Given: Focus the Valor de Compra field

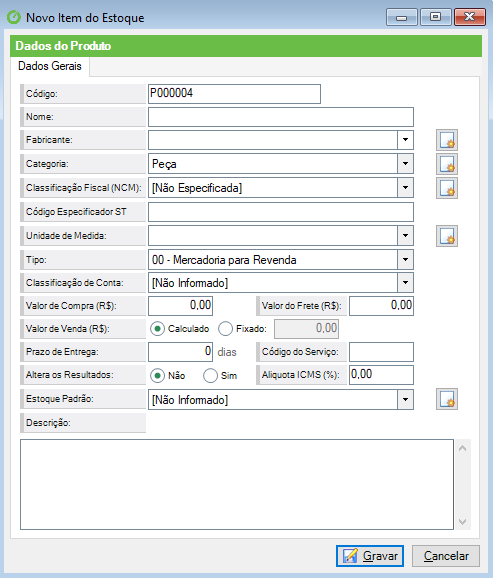Looking at the screenshot, I should click(180, 306).
